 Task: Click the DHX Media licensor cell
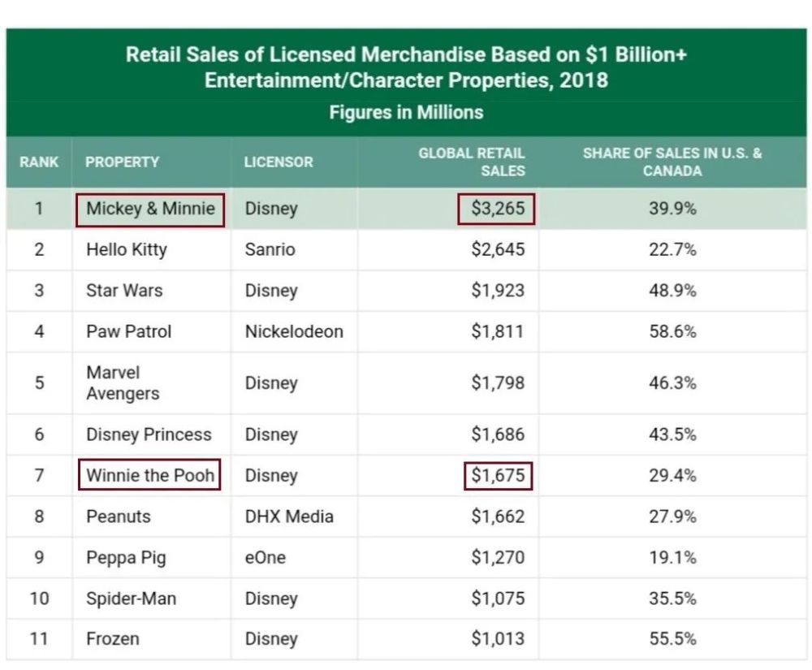(289, 517)
